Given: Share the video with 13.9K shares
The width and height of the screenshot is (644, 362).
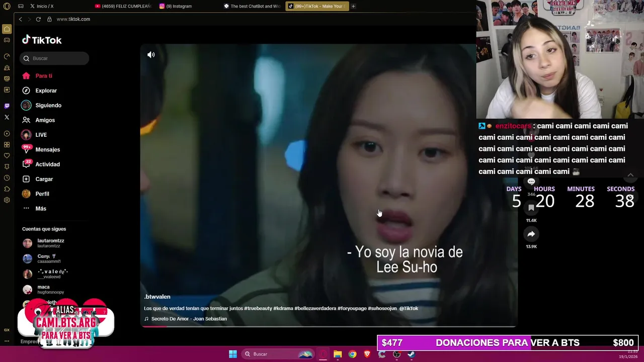Looking at the screenshot, I should (531, 234).
